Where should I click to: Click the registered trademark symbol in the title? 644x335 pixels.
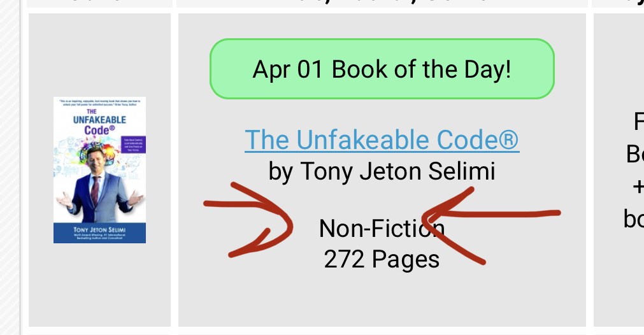pyautogui.click(x=510, y=139)
